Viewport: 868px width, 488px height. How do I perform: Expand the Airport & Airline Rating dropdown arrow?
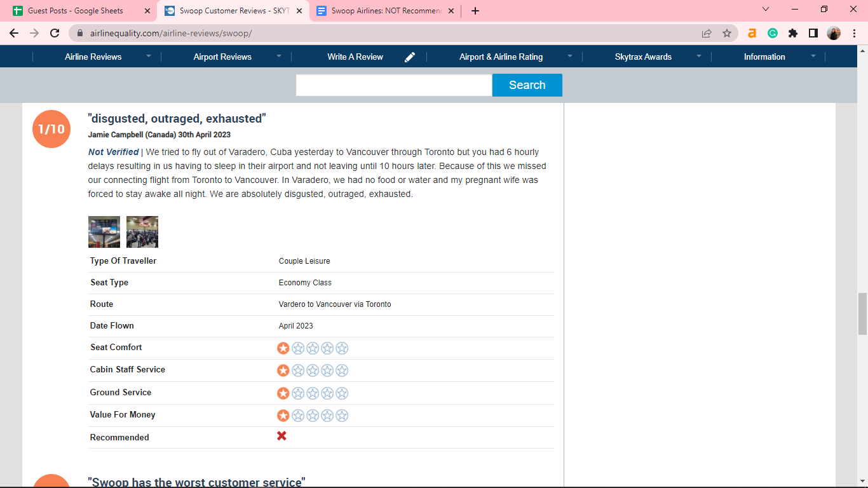(x=570, y=56)
